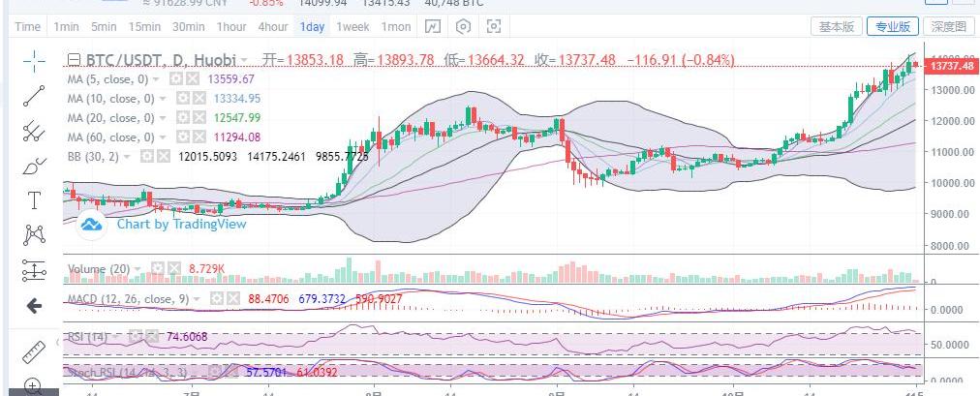Viewport: 980px width, 396px height.
Task: Click the fullscreen icon in top toolbar
Action: pyautogui.click(x=494, y=26)
